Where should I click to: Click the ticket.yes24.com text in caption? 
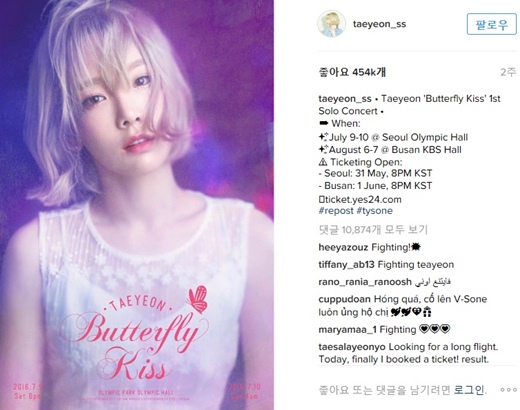pos(363,200)
